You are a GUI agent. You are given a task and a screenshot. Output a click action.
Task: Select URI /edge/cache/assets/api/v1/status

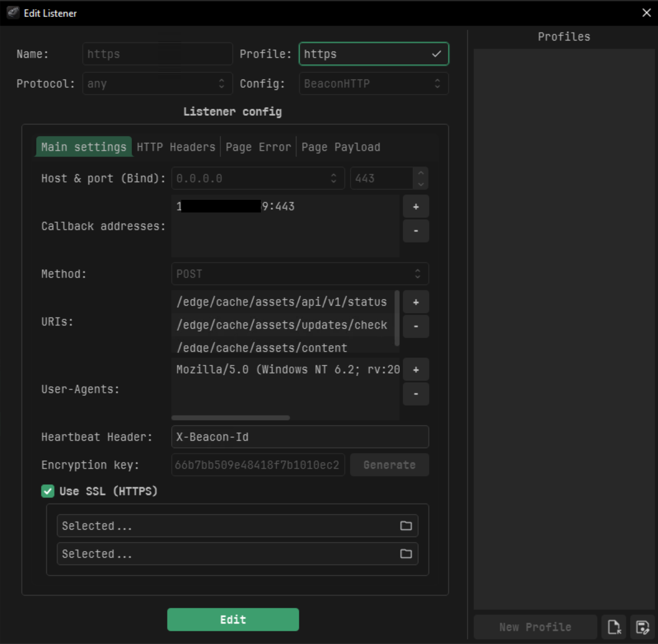tap(282, 301)
